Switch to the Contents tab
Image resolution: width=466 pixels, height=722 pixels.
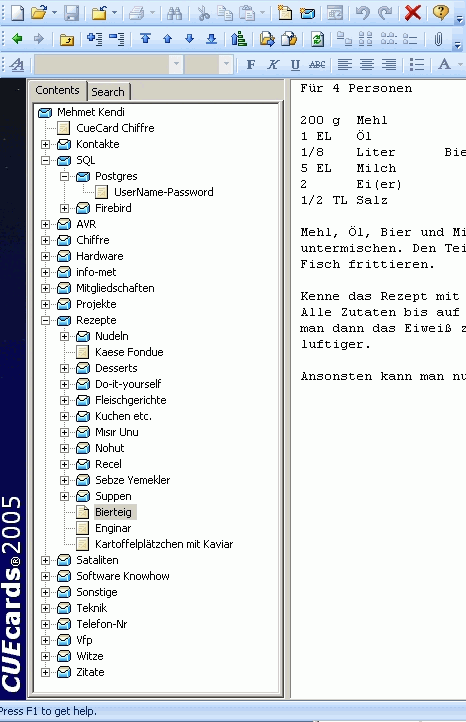coord(58,90)
